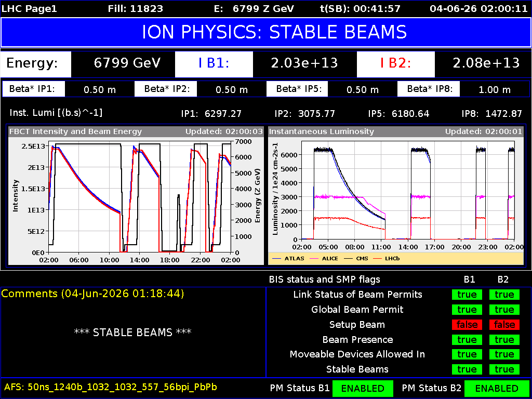Viewport: 532px width, 399px height.
Task: Open the FBCT intensity plot area
Action: [x=139, y=196]
